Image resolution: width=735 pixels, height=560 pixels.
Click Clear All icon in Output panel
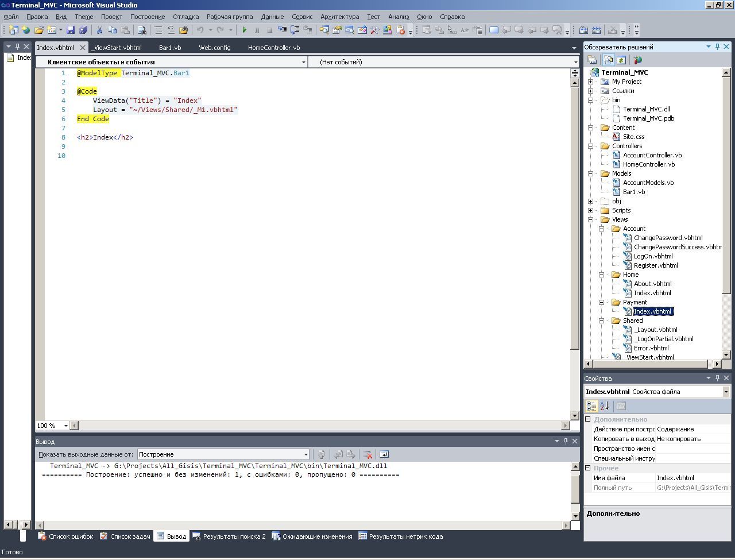coord(368,454)
